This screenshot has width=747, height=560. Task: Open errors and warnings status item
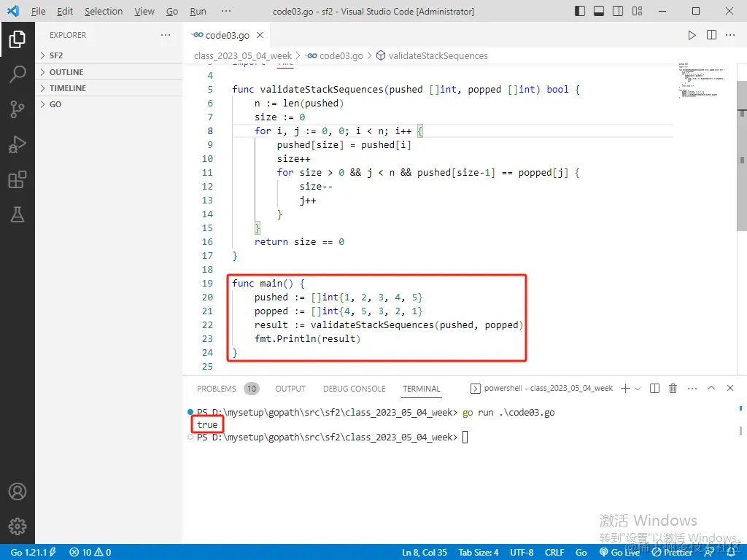[90, 553]
